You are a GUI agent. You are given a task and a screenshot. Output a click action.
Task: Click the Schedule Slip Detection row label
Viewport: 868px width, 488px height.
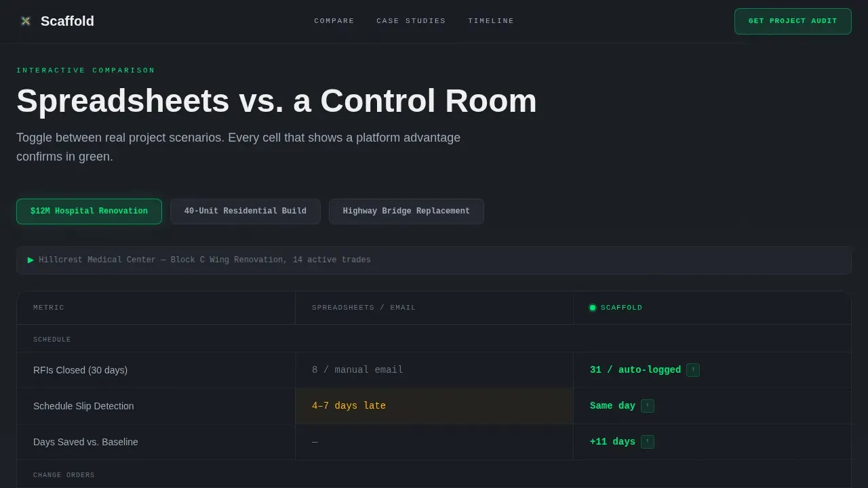(83, 406)
